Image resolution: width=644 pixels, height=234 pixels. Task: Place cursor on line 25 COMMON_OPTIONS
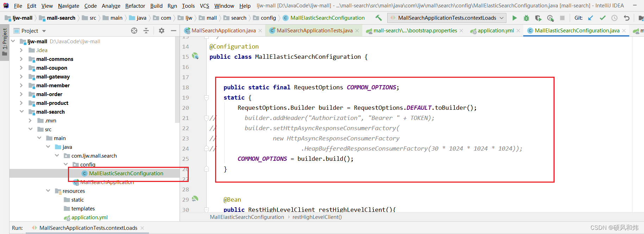pyautogui.click(x=262, y=159)
